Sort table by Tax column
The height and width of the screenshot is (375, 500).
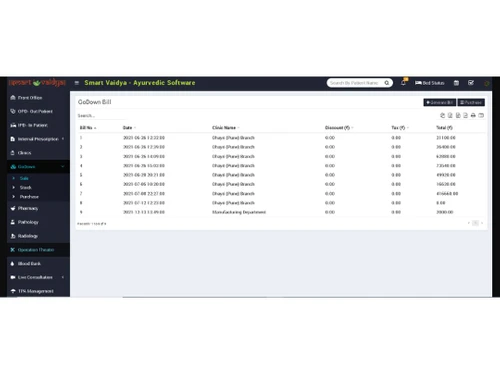point(400,128)
